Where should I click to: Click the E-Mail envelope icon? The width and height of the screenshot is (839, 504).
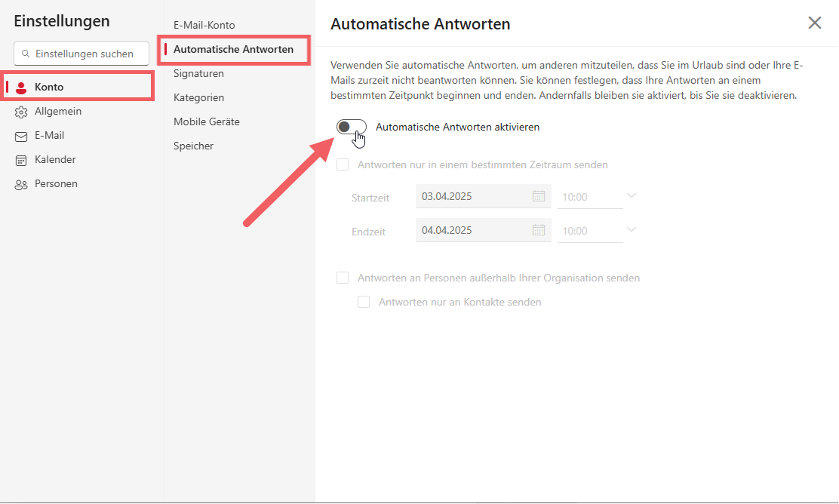point(21,137)
